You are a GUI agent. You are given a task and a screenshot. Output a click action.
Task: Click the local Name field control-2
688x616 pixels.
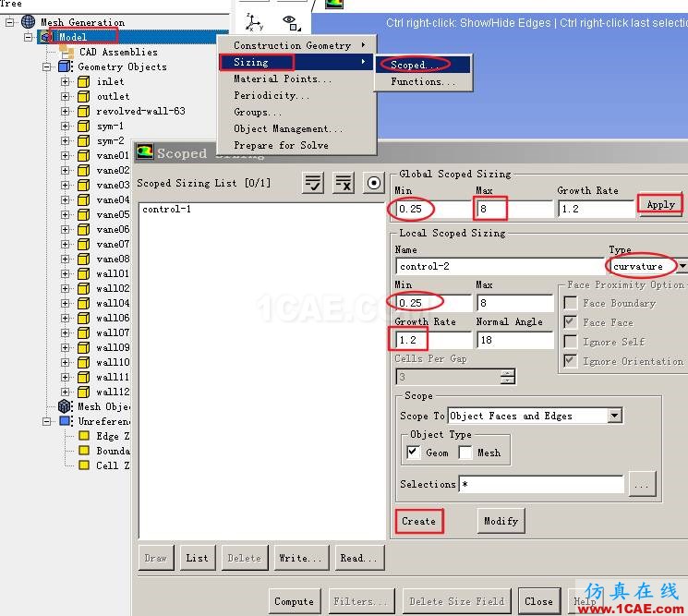(x=501, y=266)
